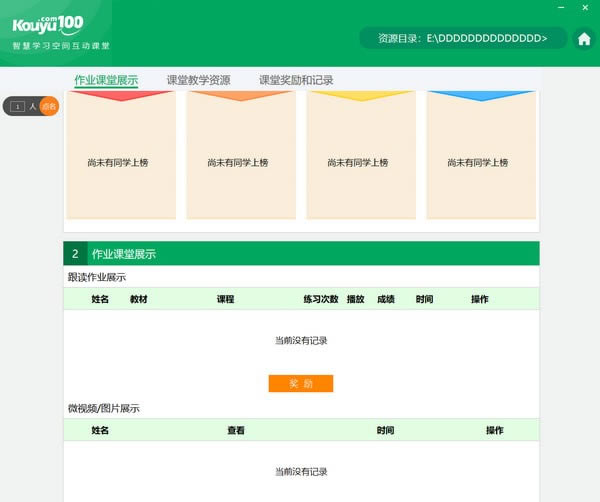Click the 成绩 column header

(386, 299)
